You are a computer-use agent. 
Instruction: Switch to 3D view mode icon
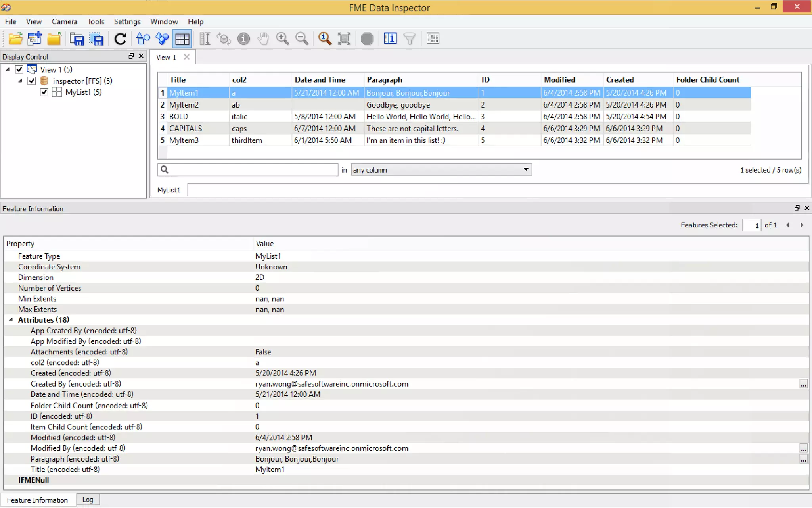pos(162,38)
